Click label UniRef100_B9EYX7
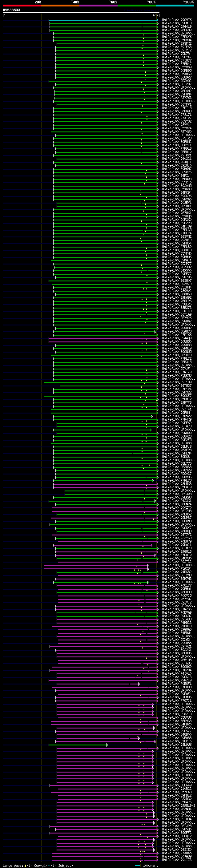 tap(177, 57)
